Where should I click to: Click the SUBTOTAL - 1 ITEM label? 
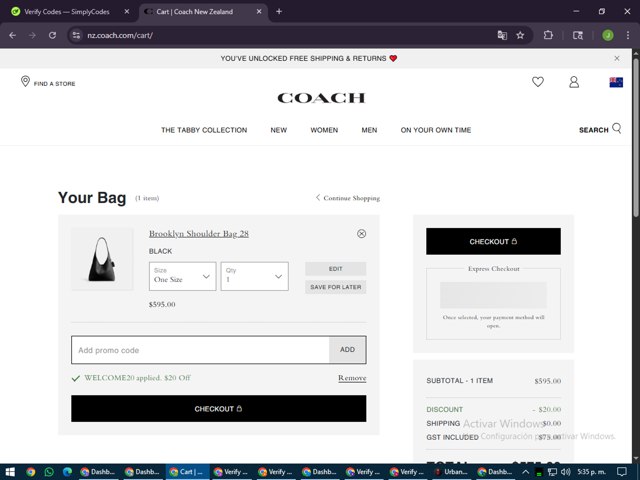coord(460,380)
